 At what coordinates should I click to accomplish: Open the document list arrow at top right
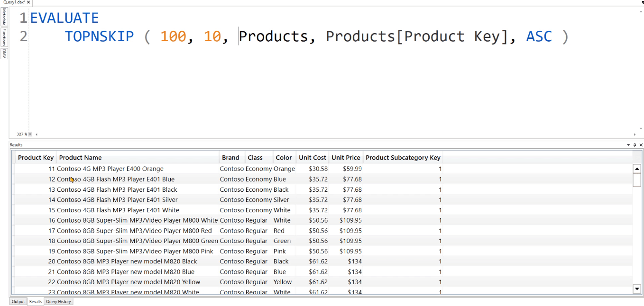[642, 2]
